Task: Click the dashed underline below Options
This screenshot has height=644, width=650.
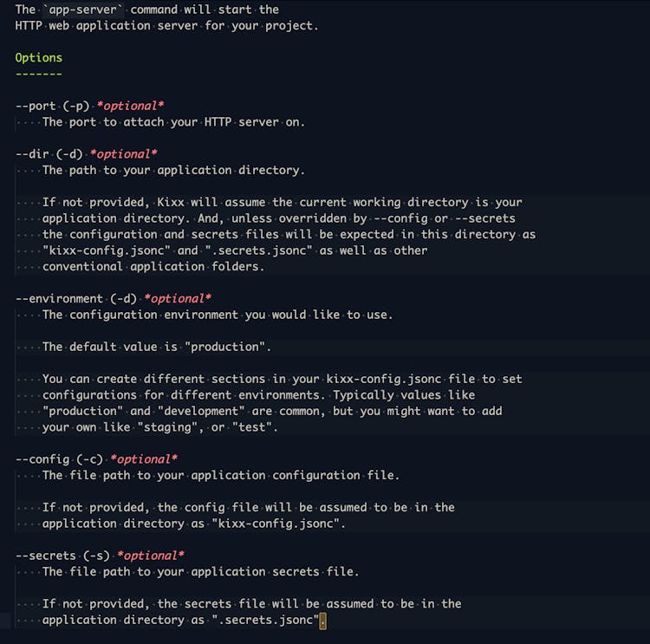Action: tap(39, 74)
